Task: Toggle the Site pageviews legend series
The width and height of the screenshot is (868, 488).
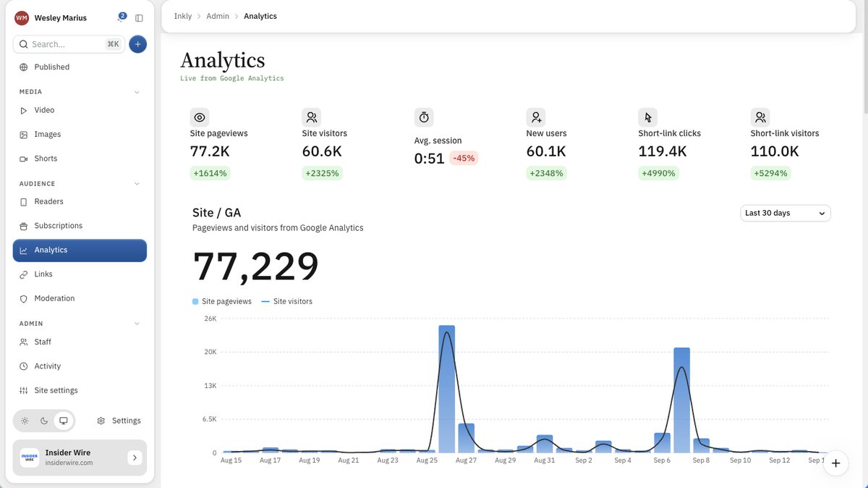Action: click(222, 301)
